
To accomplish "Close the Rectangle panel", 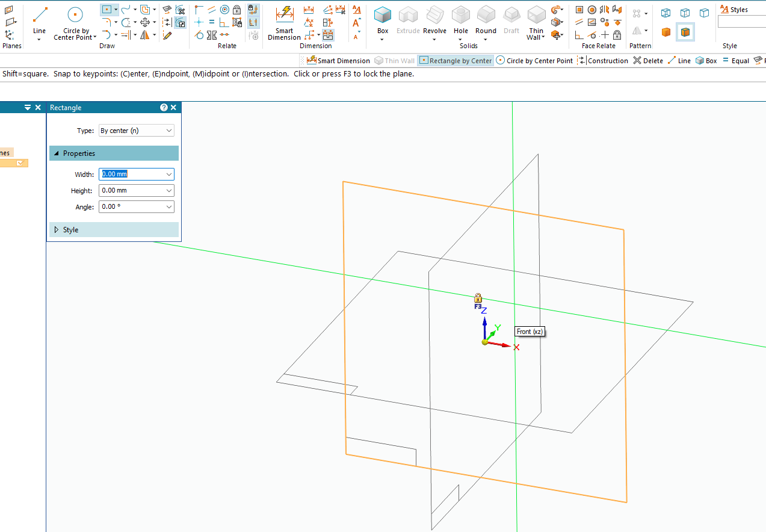I will click(x=174, y=108).
